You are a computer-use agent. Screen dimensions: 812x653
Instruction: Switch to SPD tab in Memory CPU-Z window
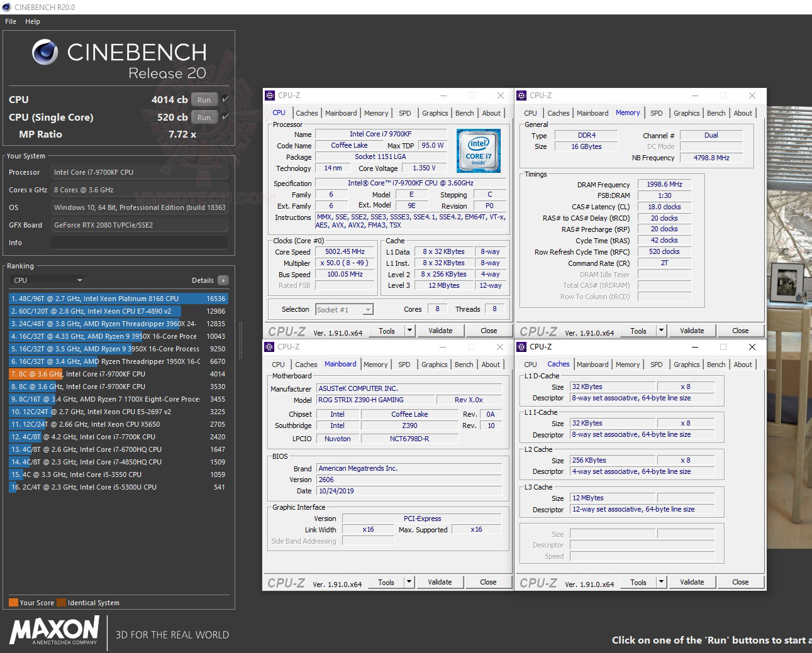point(657,113)
